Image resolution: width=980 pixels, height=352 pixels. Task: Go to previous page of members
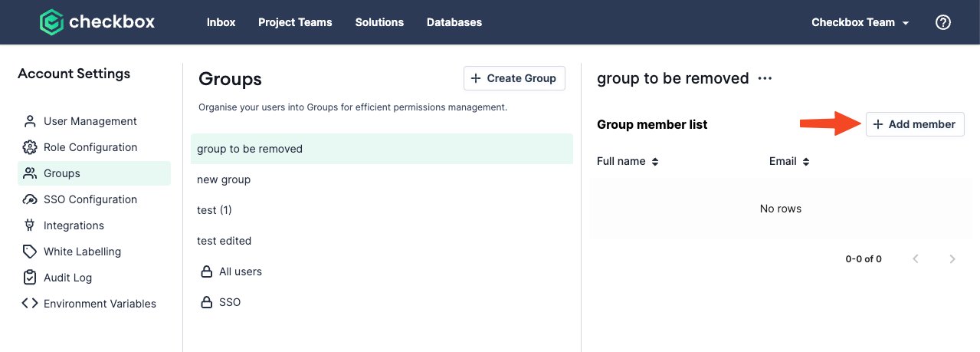pyautogui.click(x=916, y=259)
